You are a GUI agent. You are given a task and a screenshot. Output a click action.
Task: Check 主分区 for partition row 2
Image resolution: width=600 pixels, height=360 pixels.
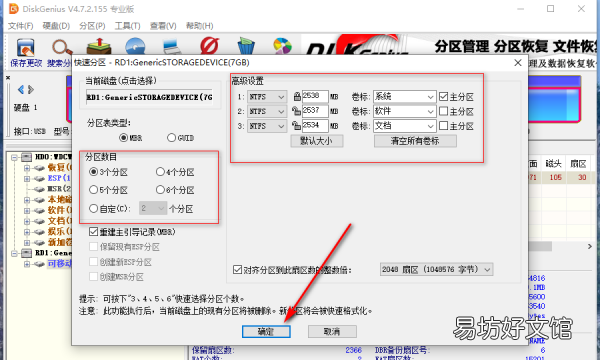[443, 111]
